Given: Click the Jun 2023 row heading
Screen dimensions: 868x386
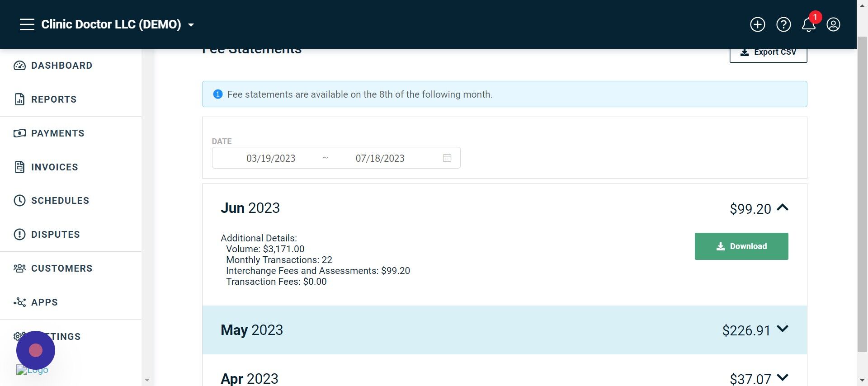Looking at the screenshot, I should (x=250, y=208).
